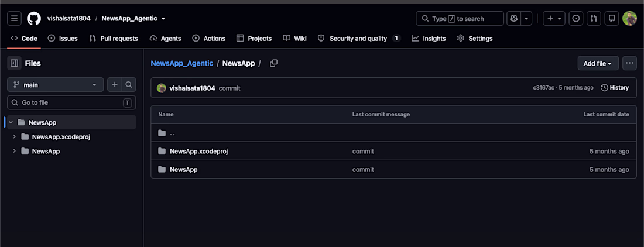
Task: Click the search bar in header
Action: click(x=460, y=19)
